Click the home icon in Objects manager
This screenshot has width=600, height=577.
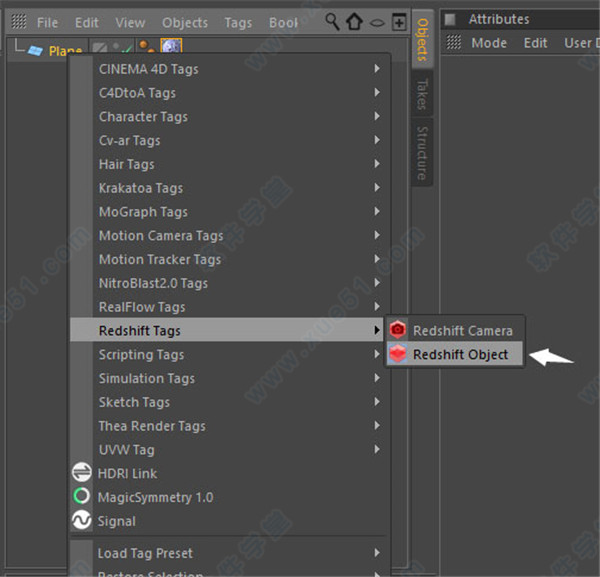coord(354,21)
